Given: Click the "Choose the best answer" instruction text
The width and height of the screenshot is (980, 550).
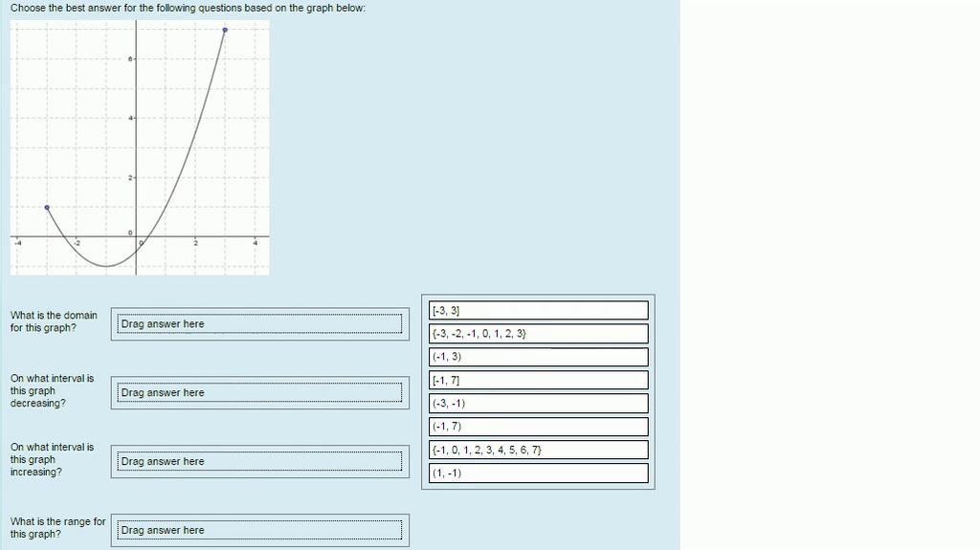Looking at the screenshot, I should pos(188,8).
